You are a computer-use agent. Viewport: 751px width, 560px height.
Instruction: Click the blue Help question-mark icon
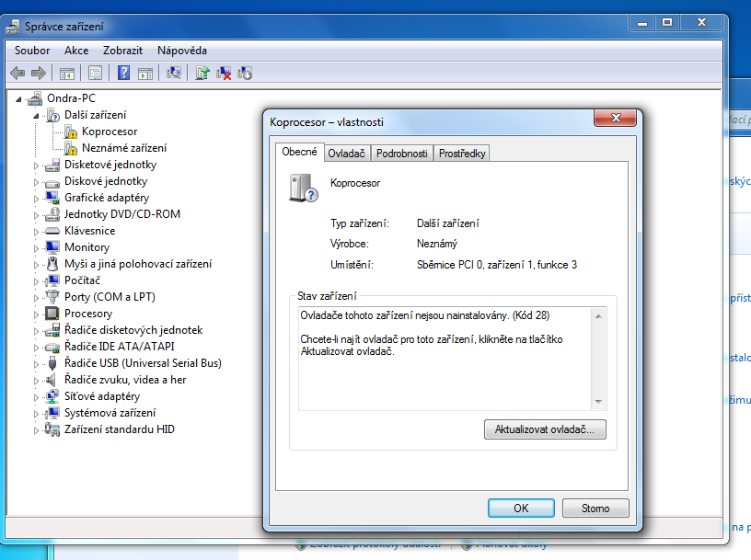tap(123, 74)
